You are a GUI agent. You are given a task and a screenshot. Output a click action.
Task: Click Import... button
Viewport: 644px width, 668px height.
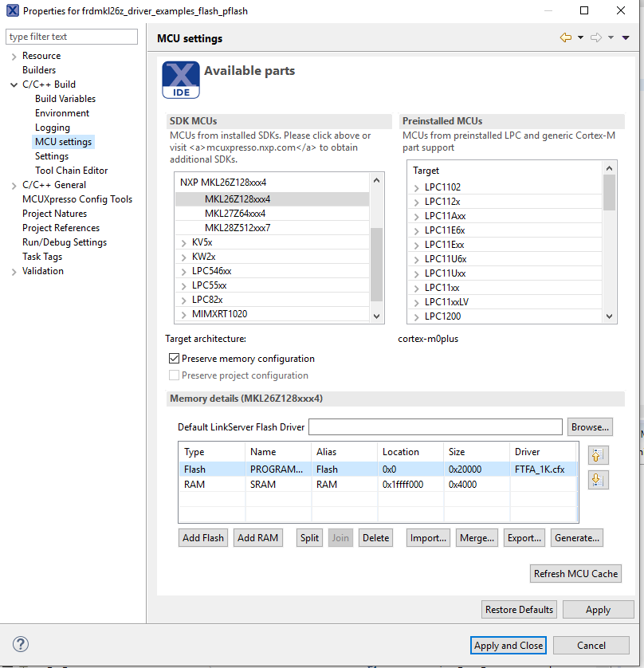[x=428, y=537]
